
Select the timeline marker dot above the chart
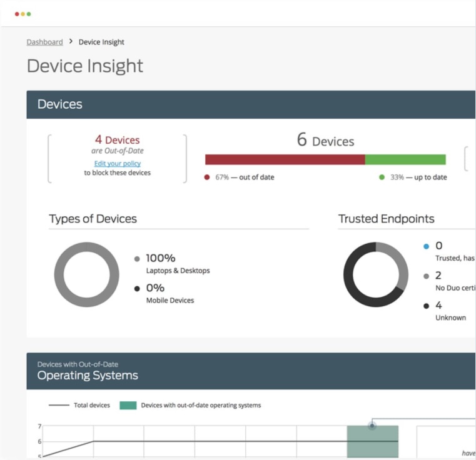[372, 426]
